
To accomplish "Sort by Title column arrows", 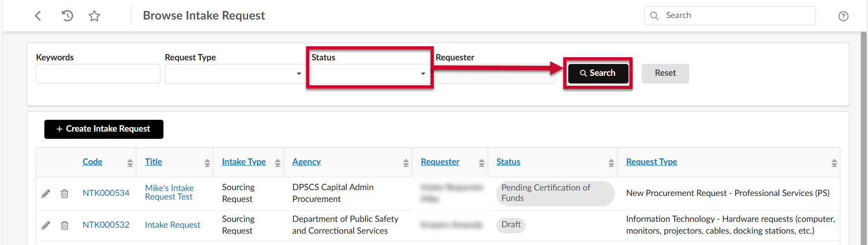I will pos(207,163).
